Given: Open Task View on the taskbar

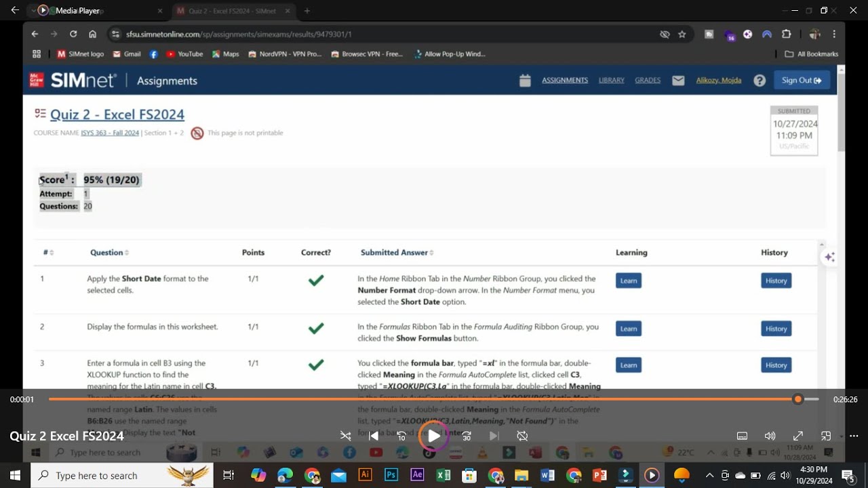Looking at the screenshot, I should [229, 475].
